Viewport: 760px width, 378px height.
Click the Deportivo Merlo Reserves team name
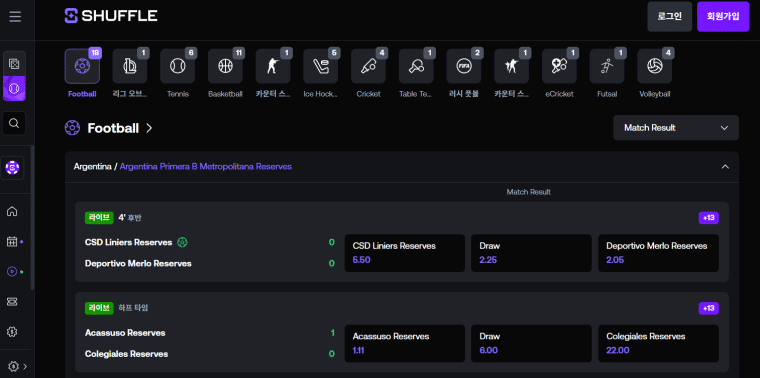pyautogui.click(x=138, y=264)
